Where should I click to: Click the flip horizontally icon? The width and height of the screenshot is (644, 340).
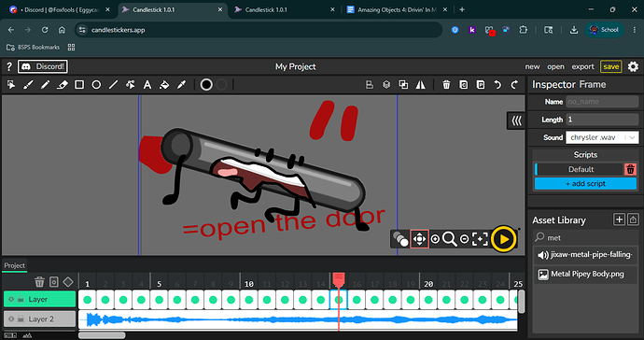[x=421, y=85]
